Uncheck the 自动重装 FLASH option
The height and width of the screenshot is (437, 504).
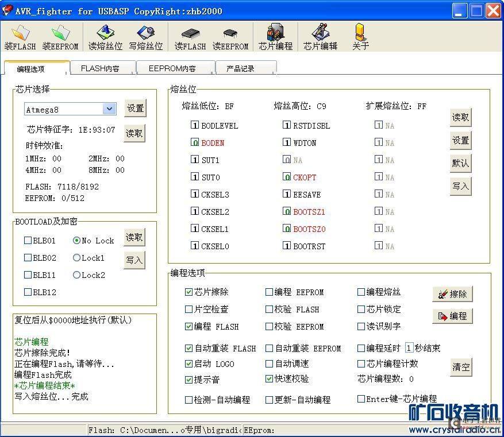[188, 348]
